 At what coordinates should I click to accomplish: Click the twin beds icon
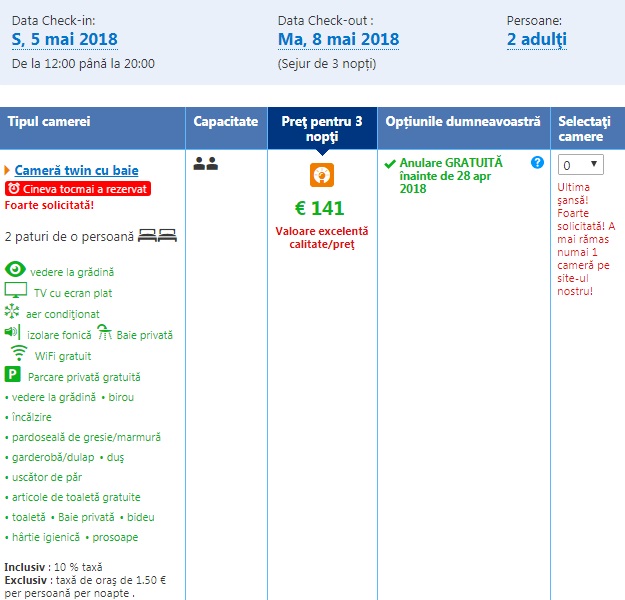click(x=157, y=236)
